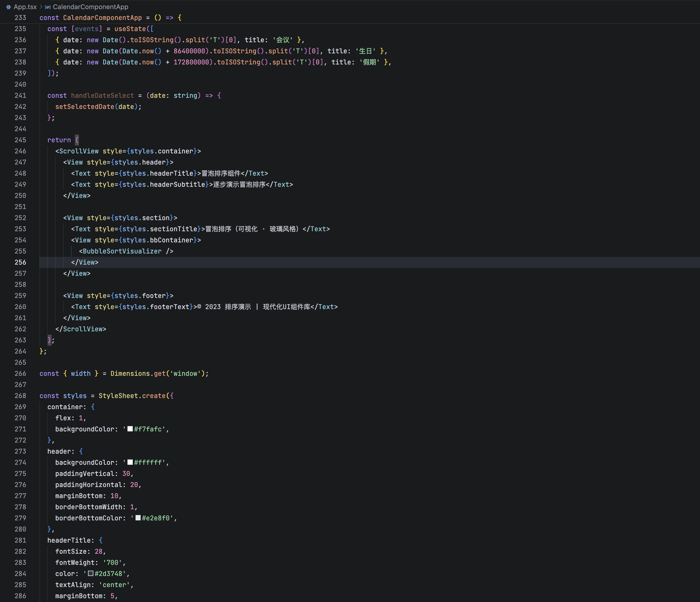Open the CalendarComponentApp breadcrumb dropdown
Image resolution: width=700 pixels, height=602 pixels.
tap(91, 7)
